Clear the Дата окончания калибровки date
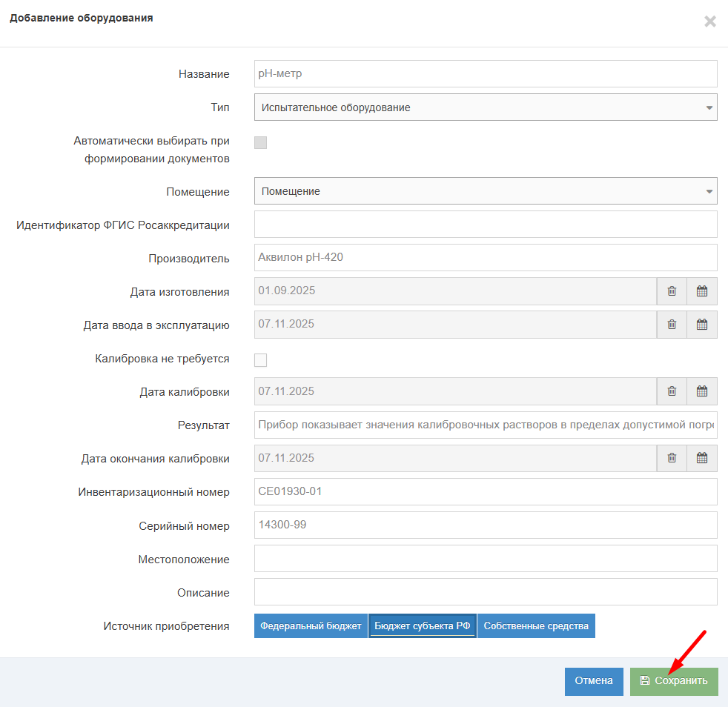 672,458
